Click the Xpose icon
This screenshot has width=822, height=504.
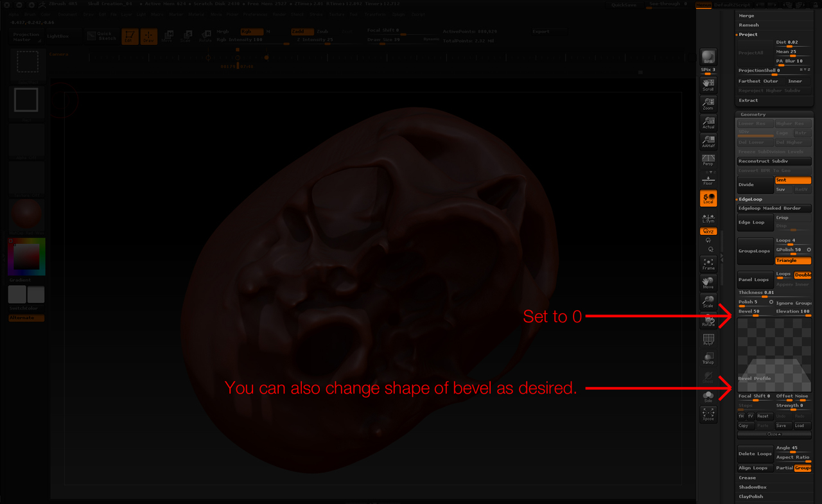point(708,415)
